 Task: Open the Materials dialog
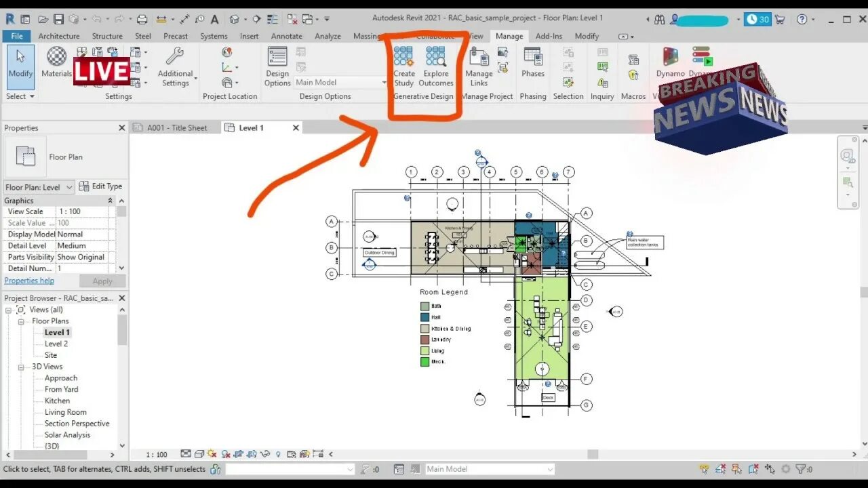56,62
